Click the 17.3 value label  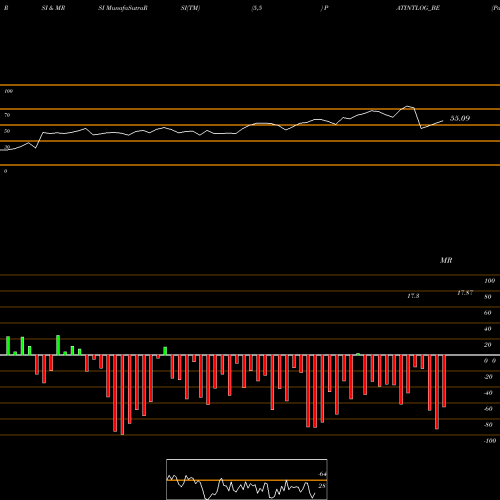tap(413, 296)
